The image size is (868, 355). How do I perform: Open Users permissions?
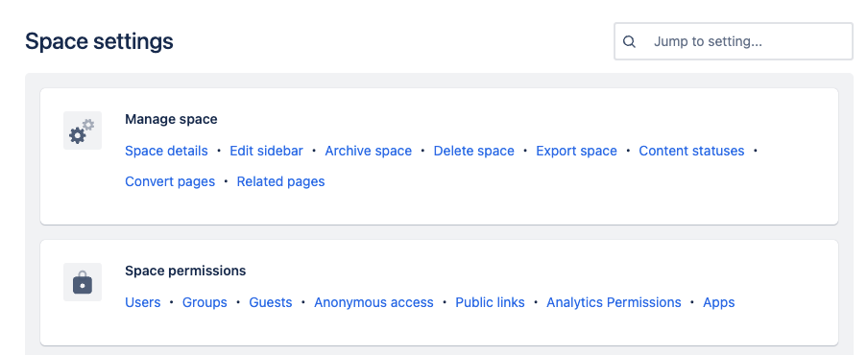[x=143, y=302]
